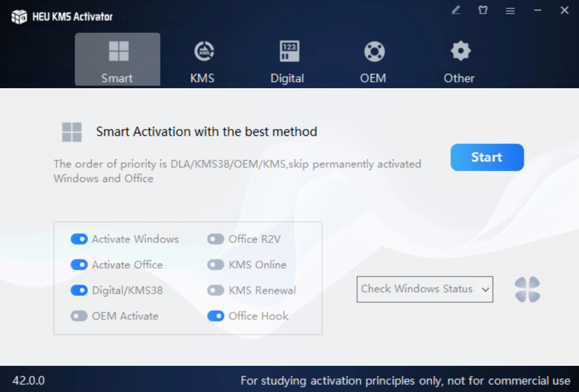The height and width of the screenshot is (392, 579).
Task: Go to the Other settings tab
Action: [459, 62]
